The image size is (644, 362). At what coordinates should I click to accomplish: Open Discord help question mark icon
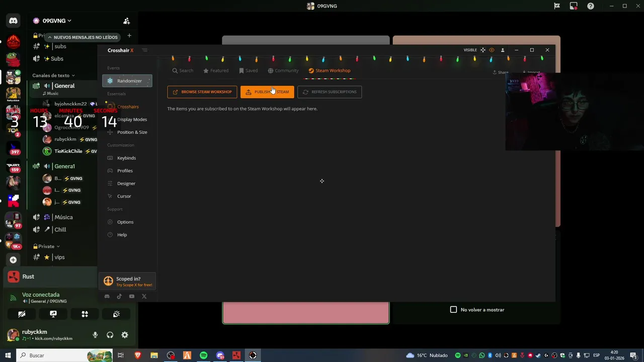click(591, 6)
